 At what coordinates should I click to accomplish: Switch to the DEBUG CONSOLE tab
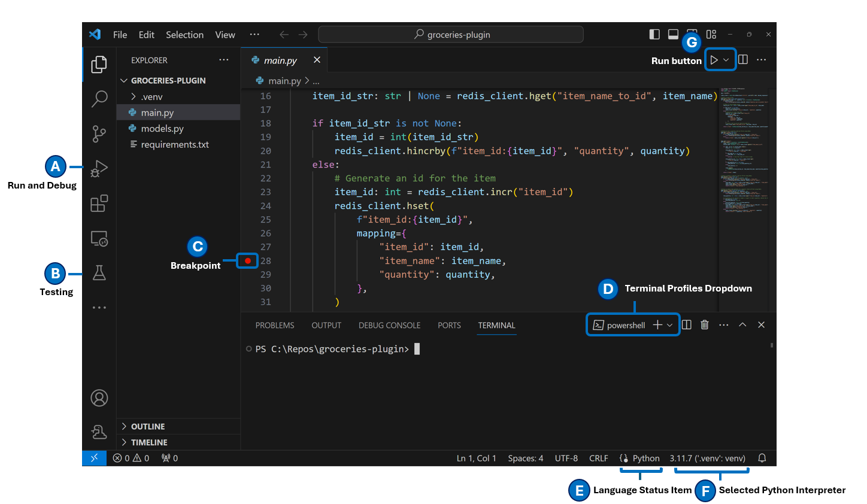point(389,325)
